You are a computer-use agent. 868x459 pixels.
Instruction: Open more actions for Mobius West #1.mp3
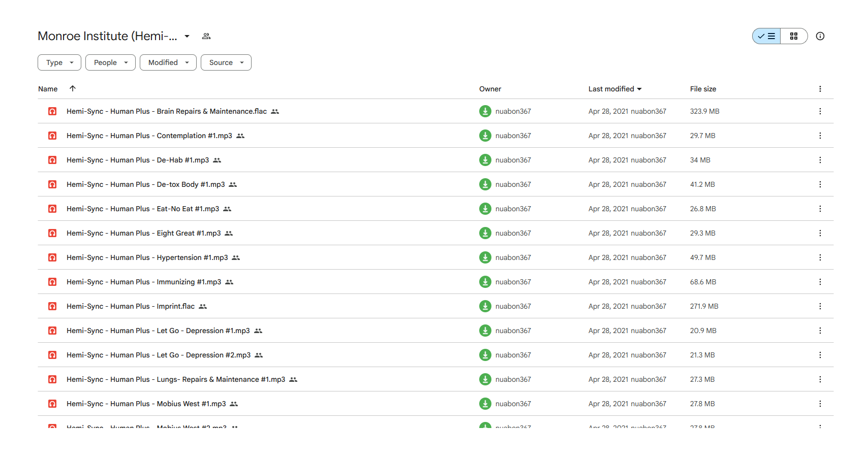tap(820, 404)
